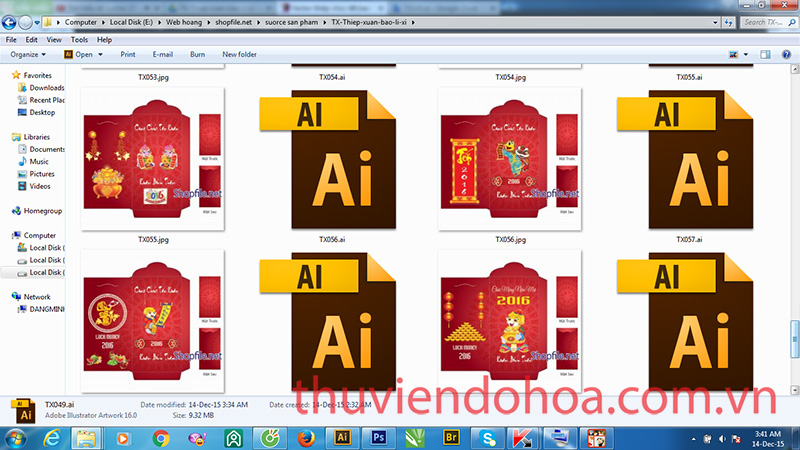
Task: Expand the arrow after 'Local Disk (E:)' breadcrumb
Action: click(x=158, y=22)
